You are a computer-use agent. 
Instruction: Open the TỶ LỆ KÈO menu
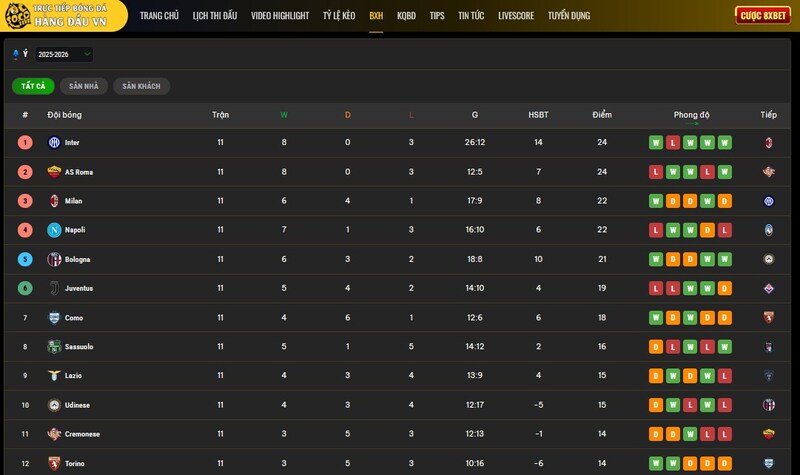pyautogui.click(x=339, y=16)
